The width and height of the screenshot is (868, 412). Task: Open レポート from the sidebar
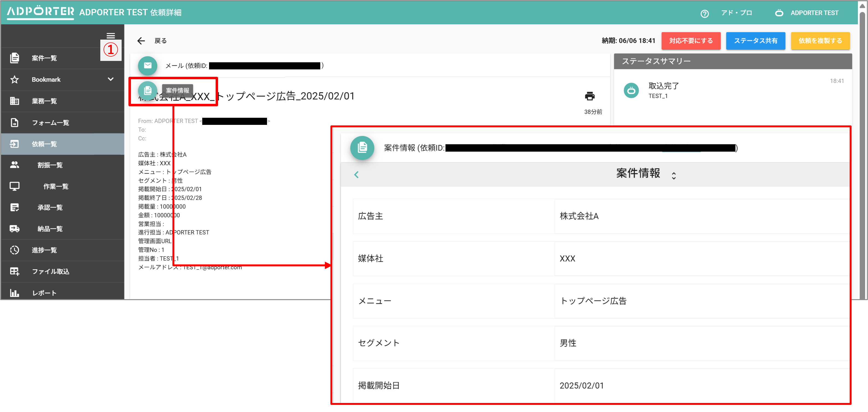point(44,292)
